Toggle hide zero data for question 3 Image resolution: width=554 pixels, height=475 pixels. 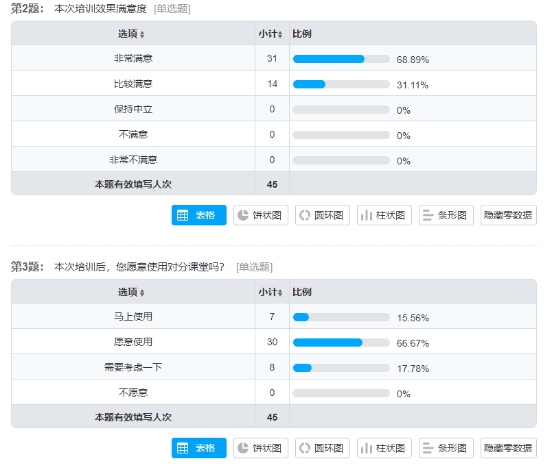click(508, 448)
